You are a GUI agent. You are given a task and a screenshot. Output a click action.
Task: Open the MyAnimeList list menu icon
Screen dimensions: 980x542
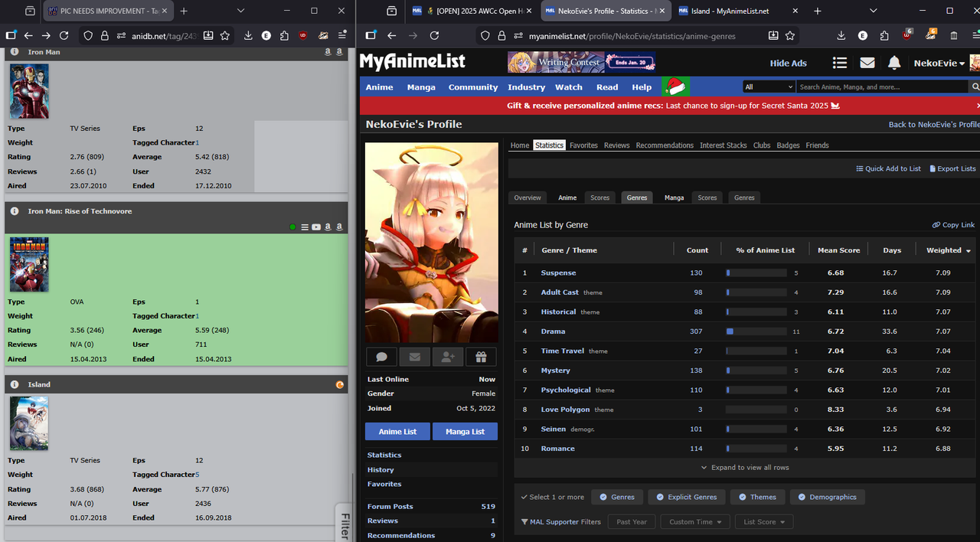pyautogui.click(x=840, y=63)
